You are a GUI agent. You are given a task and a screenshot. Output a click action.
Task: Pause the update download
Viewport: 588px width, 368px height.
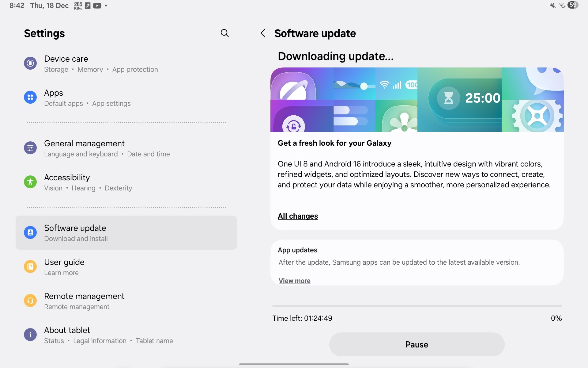417,344
